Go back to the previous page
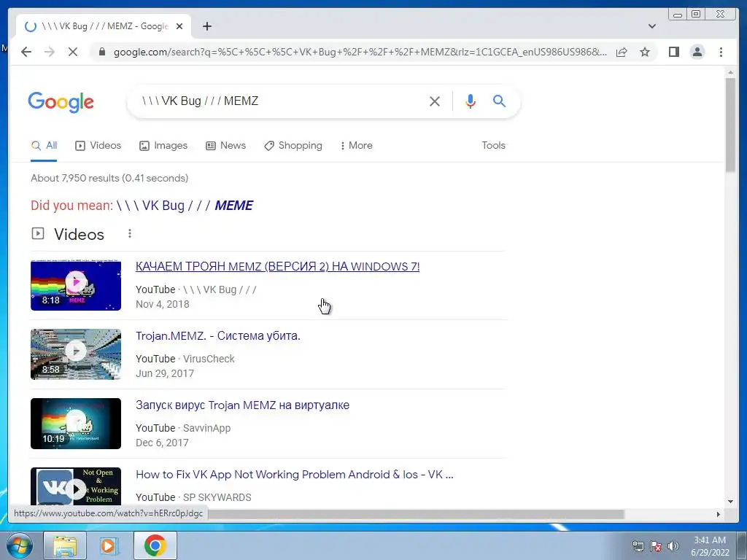747x560 pixels. click(x=26, y=52)
